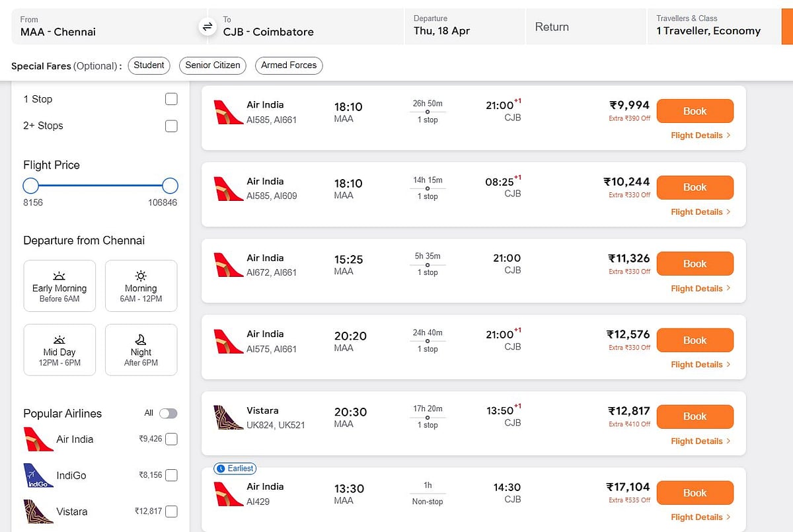
Task: Select the Student special fare option
Action: pos(149,65)
